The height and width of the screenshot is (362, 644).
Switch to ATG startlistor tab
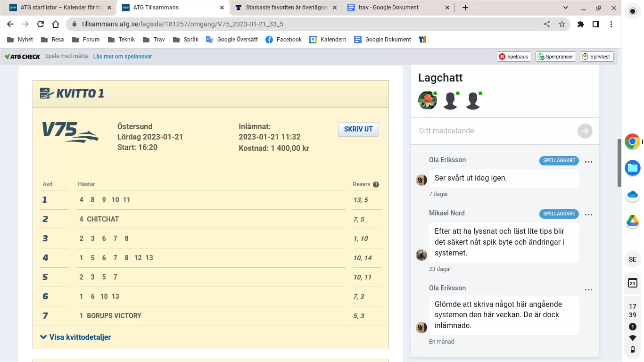(59, 8)
